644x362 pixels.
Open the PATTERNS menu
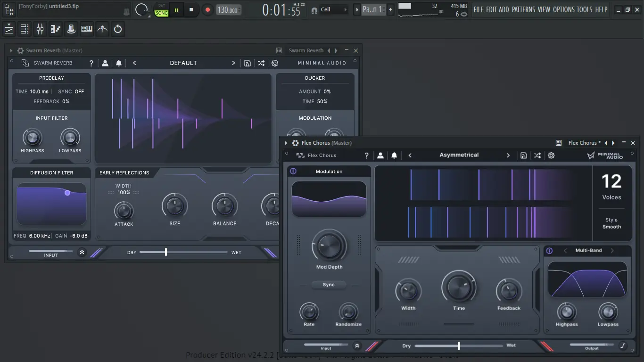coord(523,9)
